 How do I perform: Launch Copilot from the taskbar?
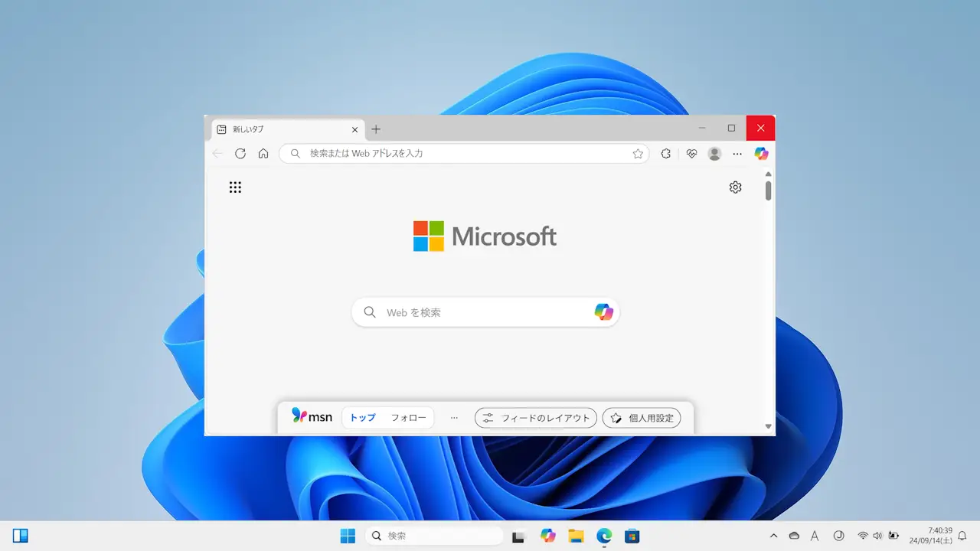click(x=548, y=536)
